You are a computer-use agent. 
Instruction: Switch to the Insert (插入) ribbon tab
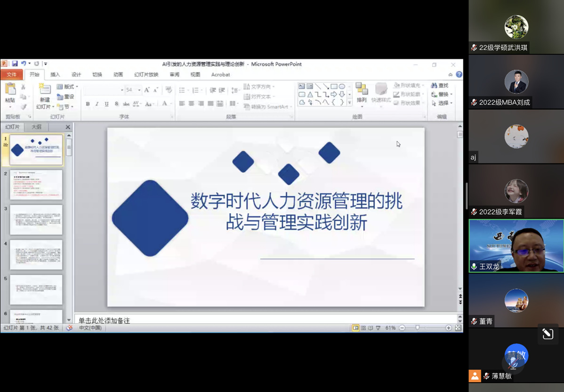(x=55, y=74)
